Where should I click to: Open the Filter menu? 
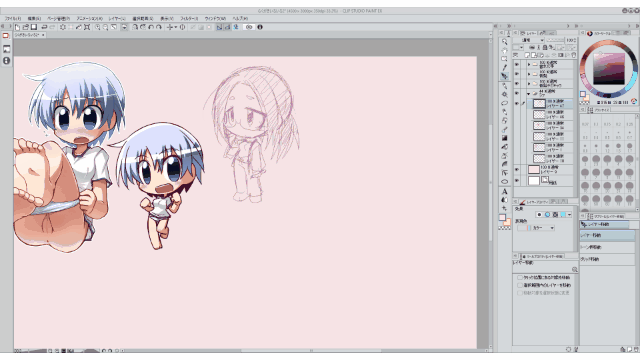189,18
